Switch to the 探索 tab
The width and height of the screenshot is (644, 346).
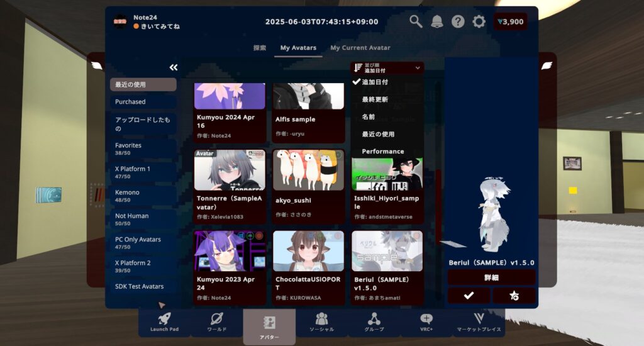pos(260,48)
